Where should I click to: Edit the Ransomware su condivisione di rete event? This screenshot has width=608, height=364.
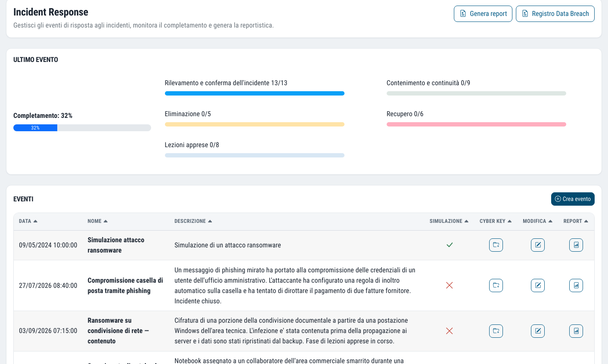point(538,331)
